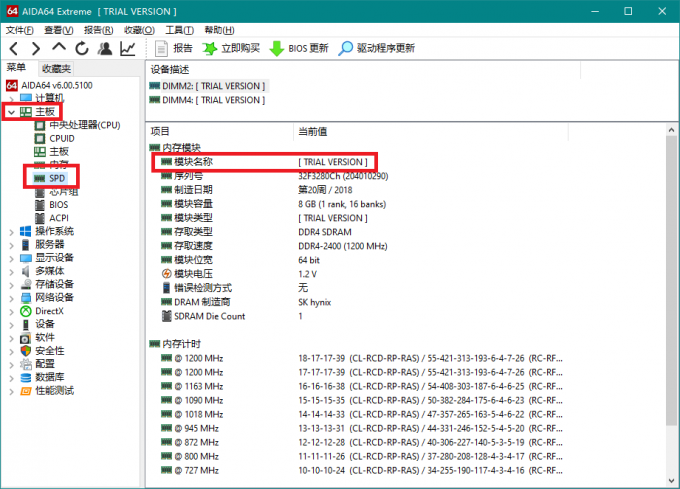
Task: Refresh the view with the circular arrow icon
Action: click(82, 48)
